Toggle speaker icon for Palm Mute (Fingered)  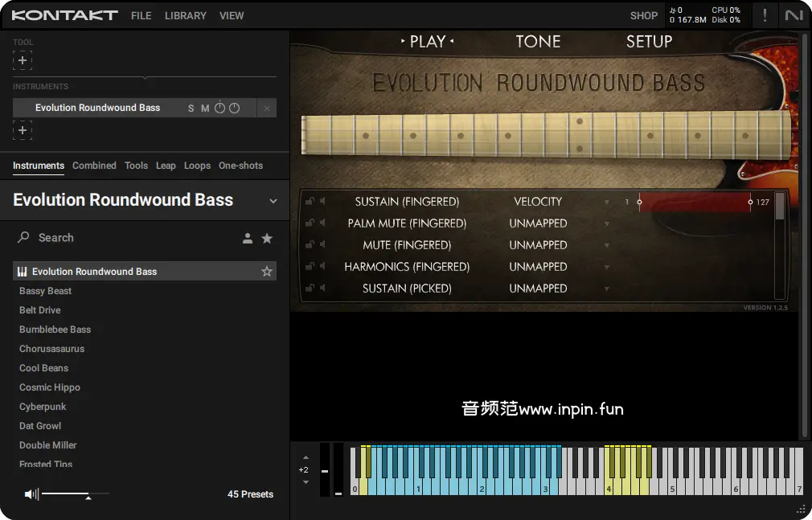click(x=322, y=223)
